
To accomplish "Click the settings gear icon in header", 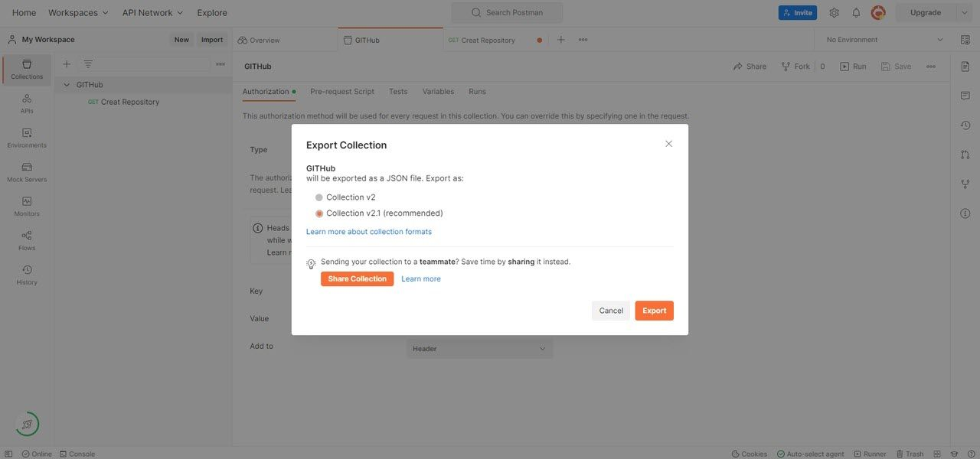I will (834, 12).
